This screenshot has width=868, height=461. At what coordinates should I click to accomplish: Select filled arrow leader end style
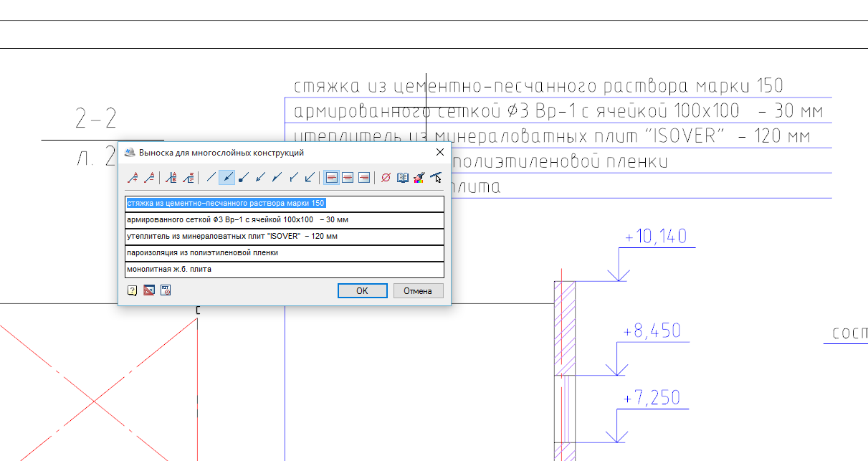226,177
